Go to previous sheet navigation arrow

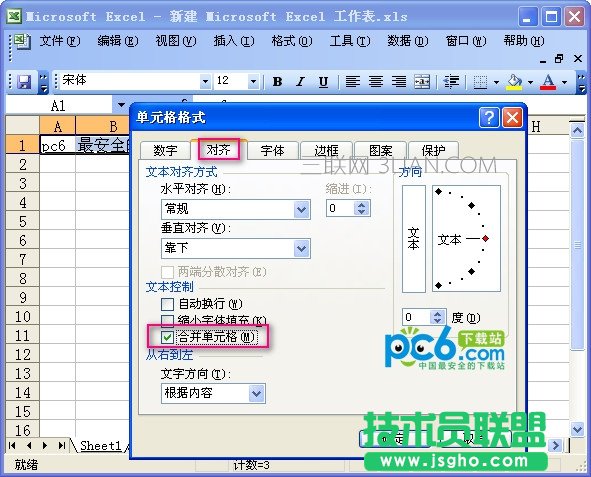click(29, 446)
